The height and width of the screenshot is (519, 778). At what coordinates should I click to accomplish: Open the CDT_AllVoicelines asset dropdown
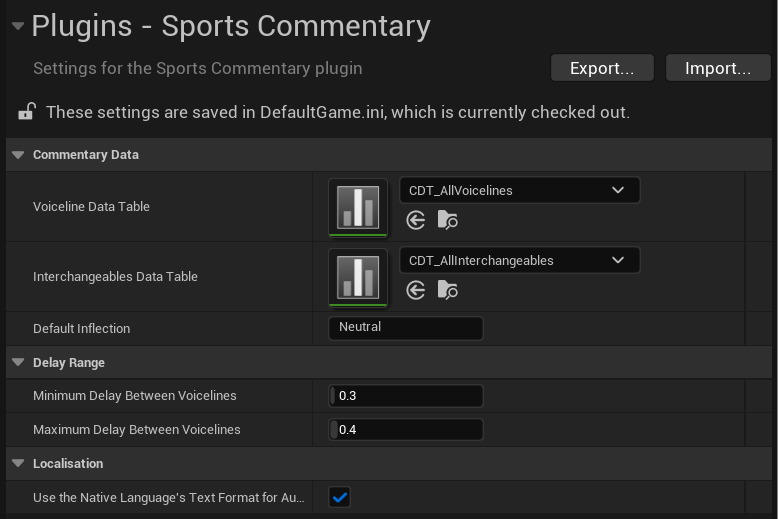pos(519,190)
